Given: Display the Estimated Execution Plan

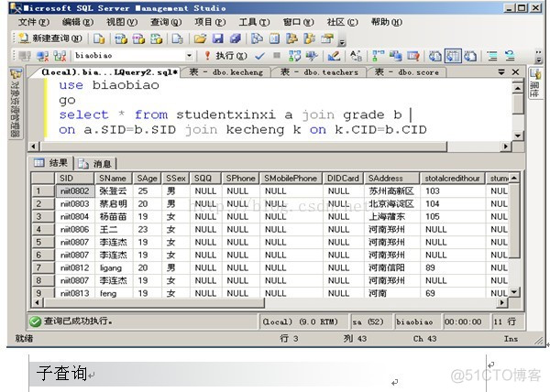Looking at the screenshot, I should 294,56.
